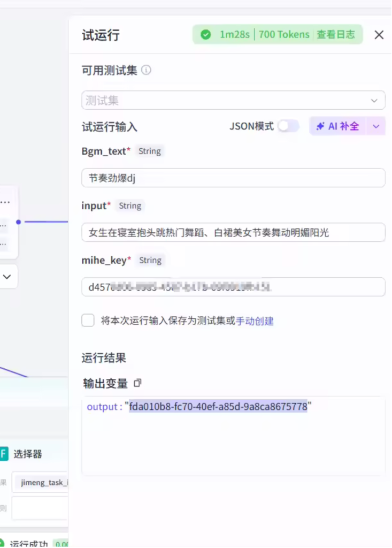The height and width of the screenshot is (548, 392).
Task: Close the 试运行 panel with the X
Action: click(x=379, y=35)
